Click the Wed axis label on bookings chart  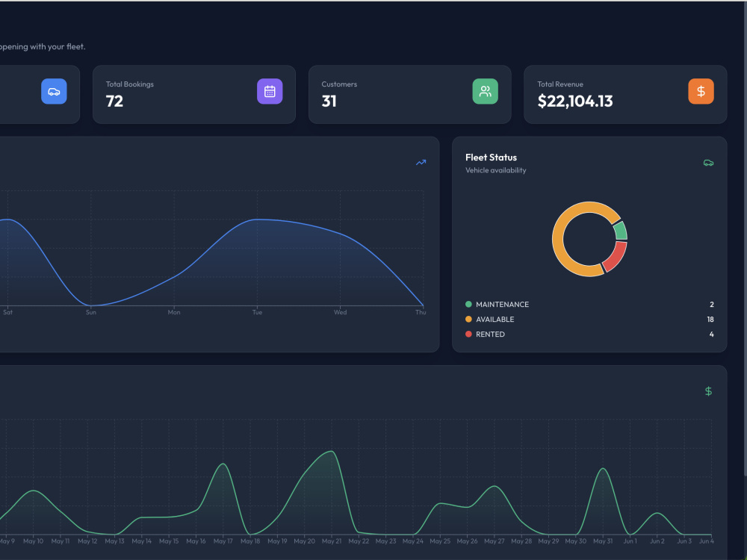[x=340, y=312]
